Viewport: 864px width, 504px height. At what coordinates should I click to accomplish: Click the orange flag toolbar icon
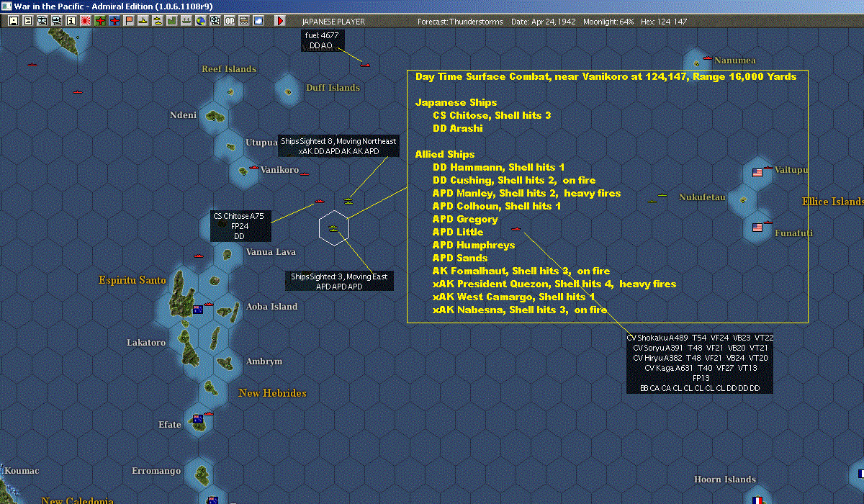128,21
